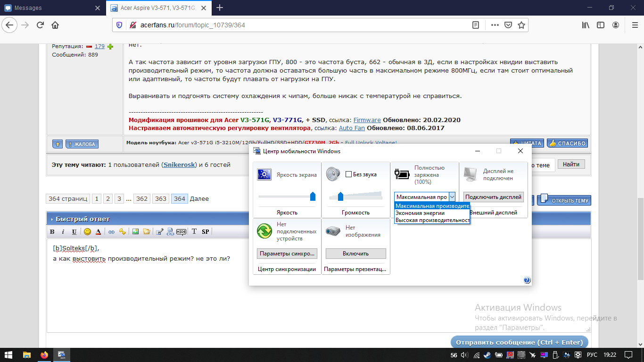The height and width of the screenshot is (362, 644).
Task: Show Firefox sidebars icon
Action: [x=601, y=25]
